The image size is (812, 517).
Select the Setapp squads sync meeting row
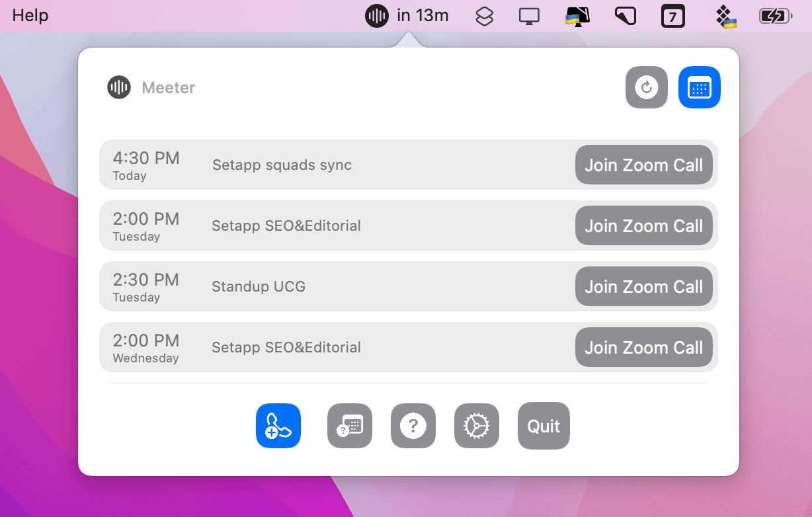331,165
